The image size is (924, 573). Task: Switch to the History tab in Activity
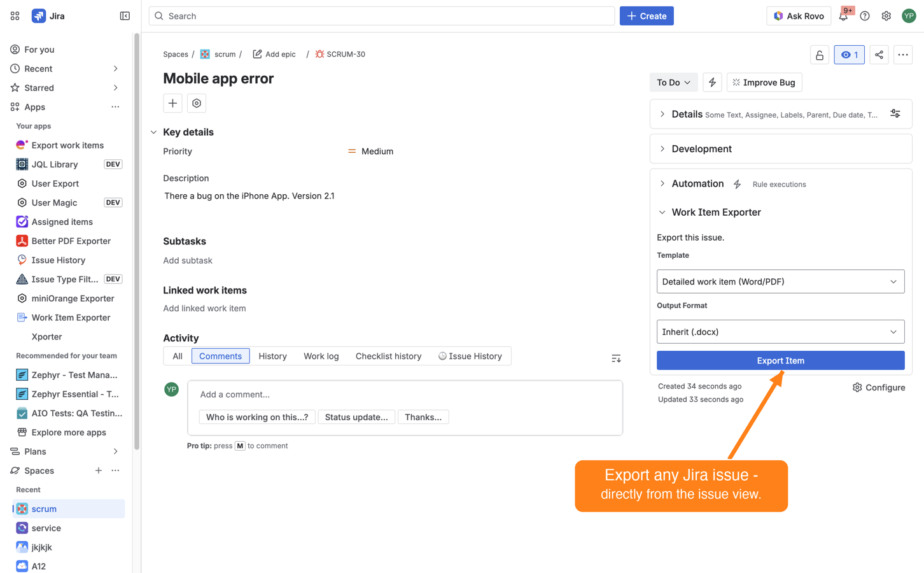(x=272, y=356)
